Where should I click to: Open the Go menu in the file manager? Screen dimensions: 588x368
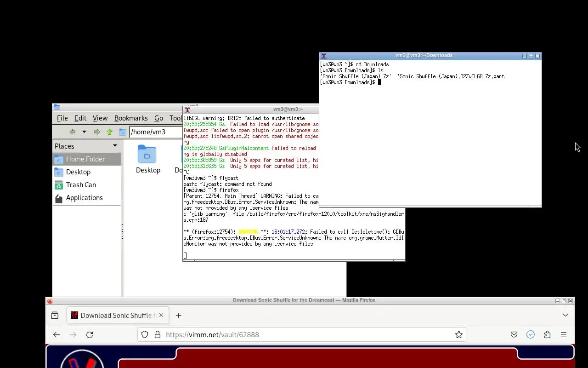[158, 118]
